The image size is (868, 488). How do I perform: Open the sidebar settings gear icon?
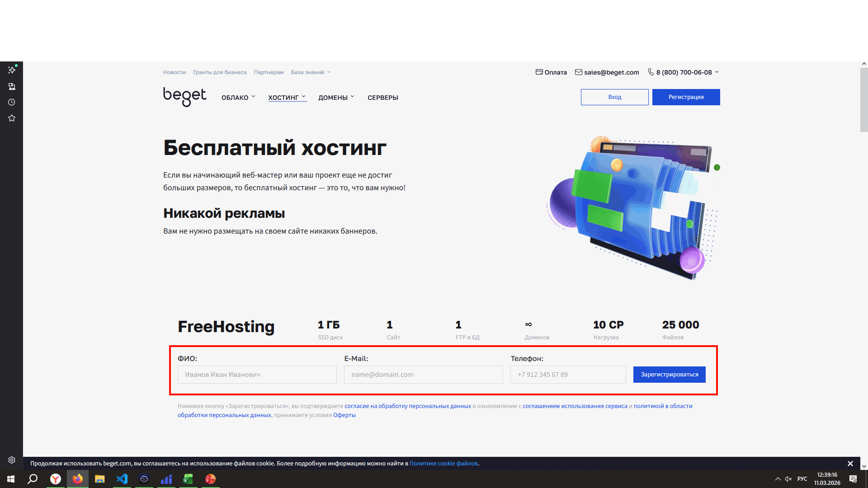(x=12, y=460)
